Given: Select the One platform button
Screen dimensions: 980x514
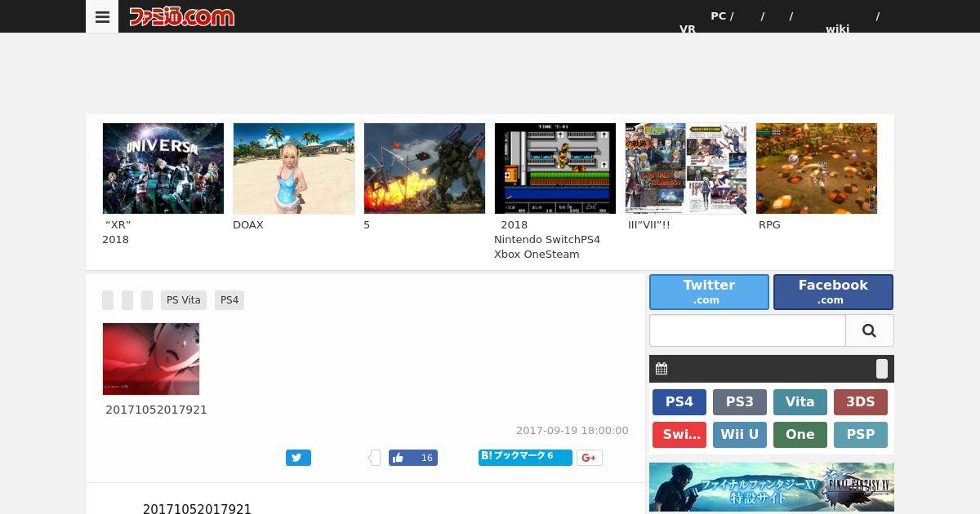Looking at the screenshot, I should [x=800, y=435].
